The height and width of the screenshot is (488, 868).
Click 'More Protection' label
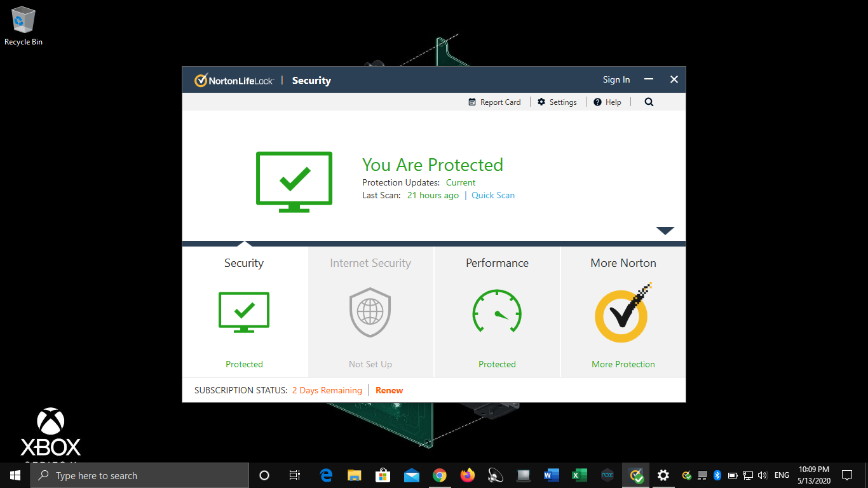(x=623, y=364)
